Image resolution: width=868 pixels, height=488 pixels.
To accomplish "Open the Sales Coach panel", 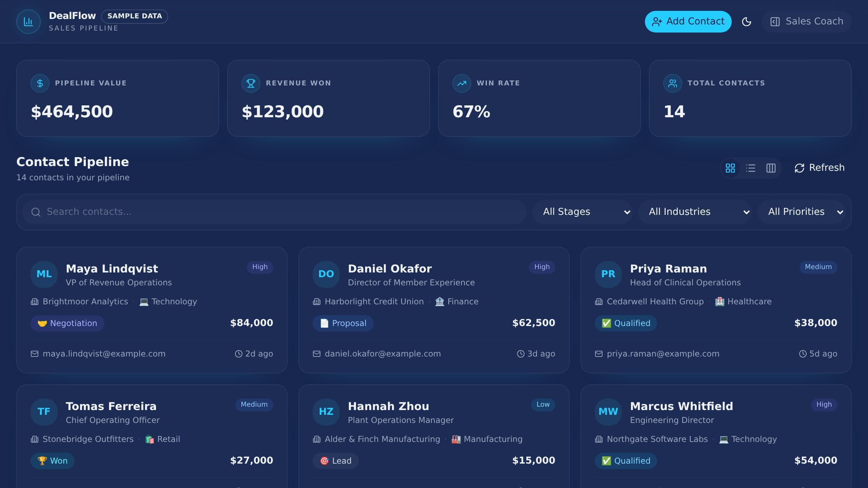I will pyautogui.click(x=807, y=22).
